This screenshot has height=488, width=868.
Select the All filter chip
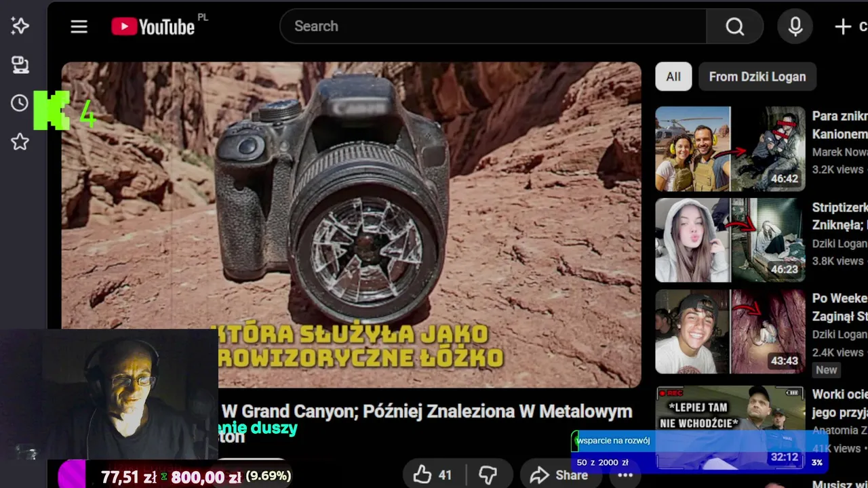click(673, 77)
